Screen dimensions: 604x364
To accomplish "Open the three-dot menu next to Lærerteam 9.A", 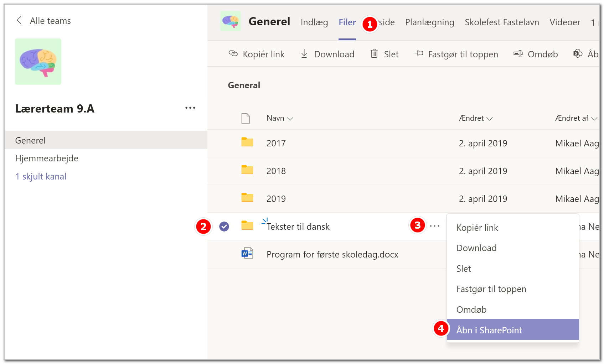I will 190,108.
